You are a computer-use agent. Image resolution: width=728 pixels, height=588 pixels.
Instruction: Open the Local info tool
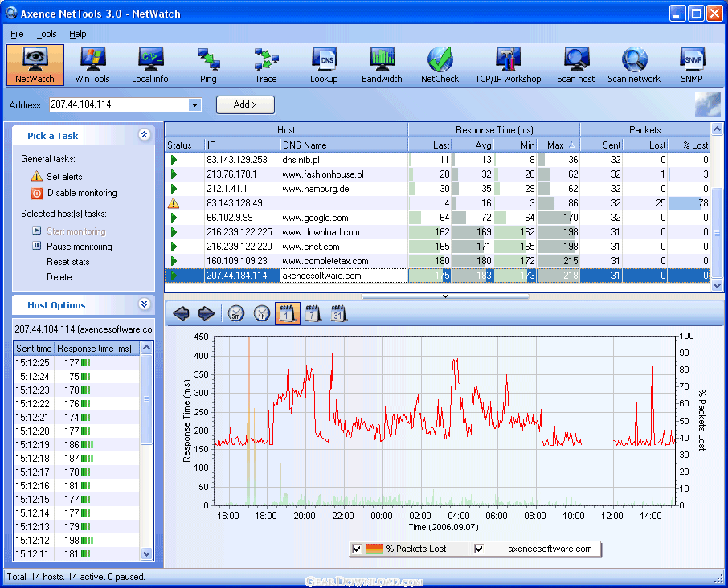coord(150,65)
